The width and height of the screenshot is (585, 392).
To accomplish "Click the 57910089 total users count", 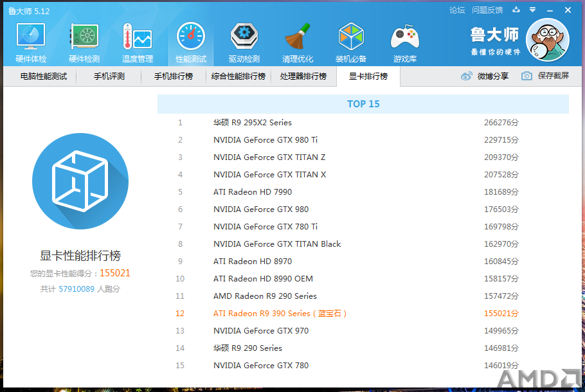I will pos(76,289).
